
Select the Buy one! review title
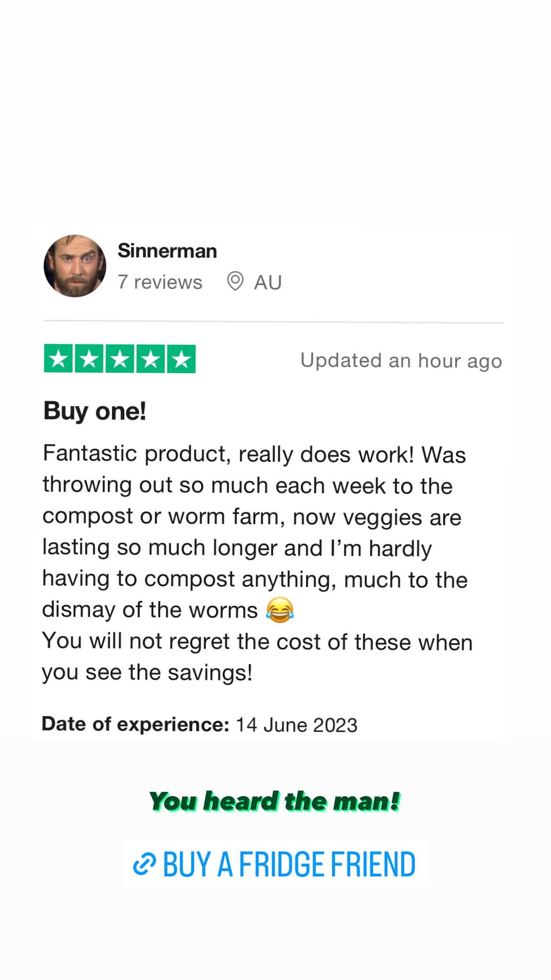tap(95, 411)
